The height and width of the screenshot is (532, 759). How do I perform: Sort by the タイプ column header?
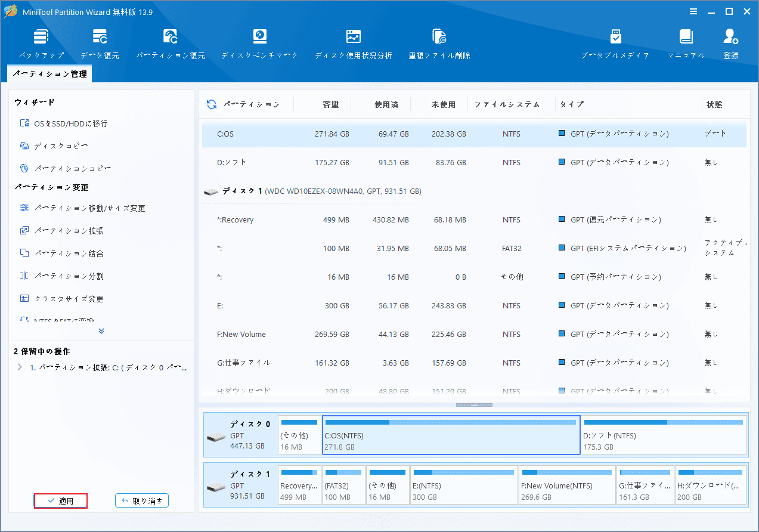pyautogui.click(x=571, y=104)
